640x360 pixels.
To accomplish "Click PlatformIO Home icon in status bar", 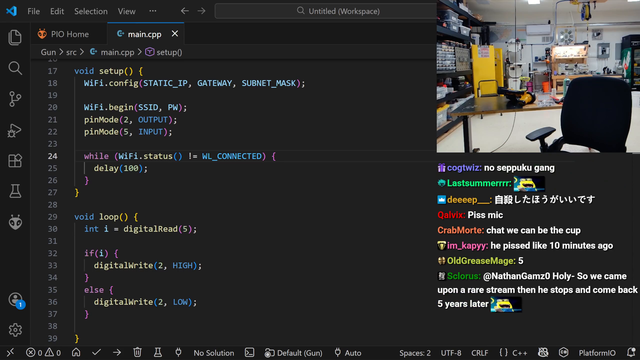I will pyautogui.click(x=76, y=353).
